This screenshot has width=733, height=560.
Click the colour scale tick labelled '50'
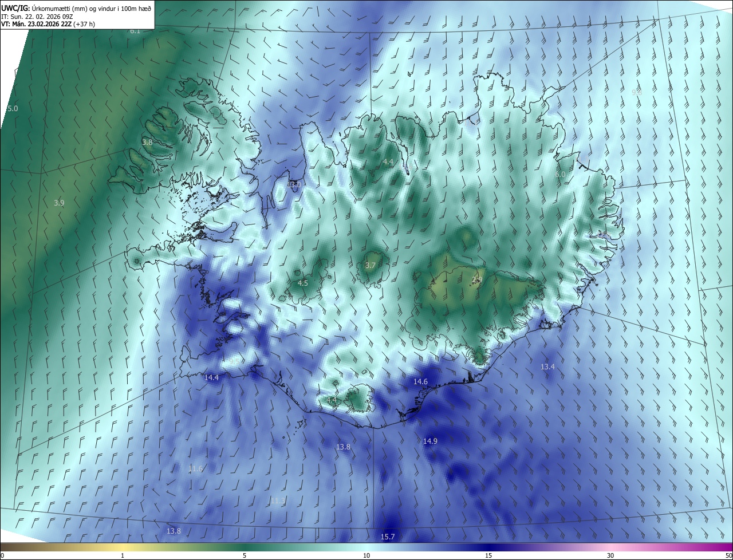[x=728, y=555]
